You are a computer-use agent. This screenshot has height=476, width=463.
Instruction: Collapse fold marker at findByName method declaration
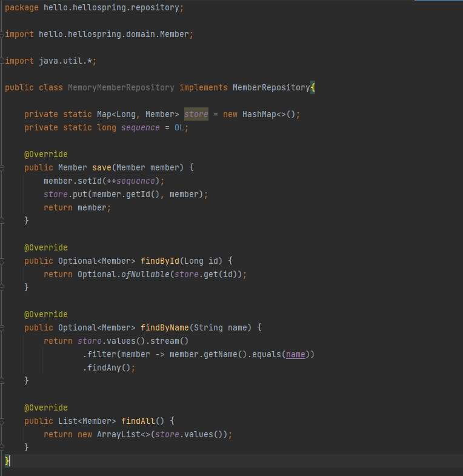(x=2, y=328)
